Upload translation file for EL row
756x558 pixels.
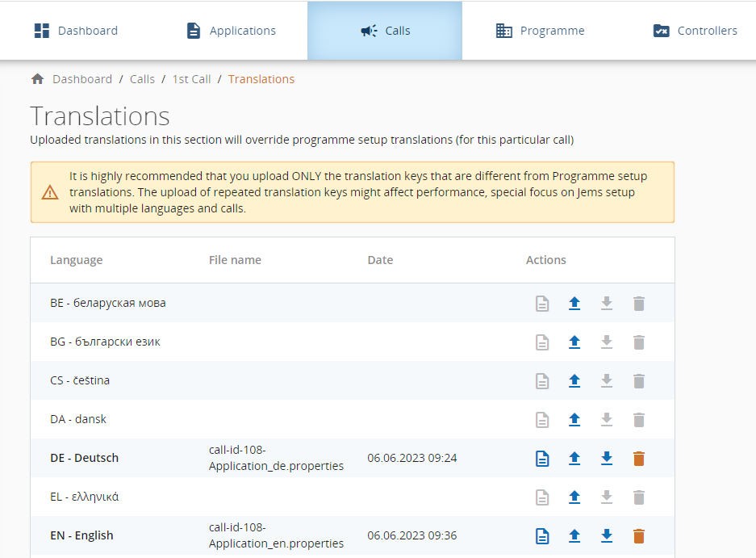coord(574,497)
